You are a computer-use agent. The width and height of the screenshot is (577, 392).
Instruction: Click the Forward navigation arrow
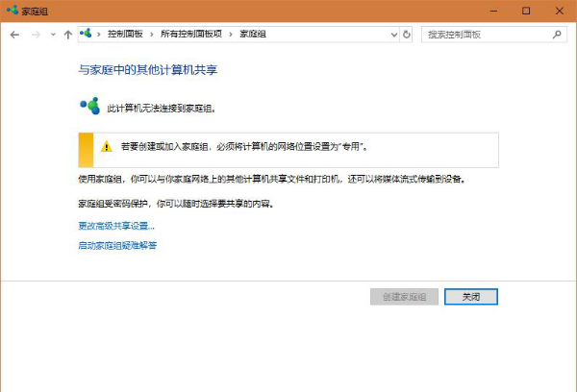click(36, 34)
